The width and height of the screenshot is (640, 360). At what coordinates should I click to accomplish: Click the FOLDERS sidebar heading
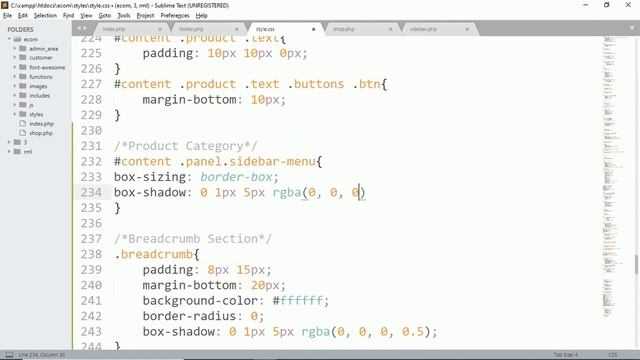pos(20,29)
